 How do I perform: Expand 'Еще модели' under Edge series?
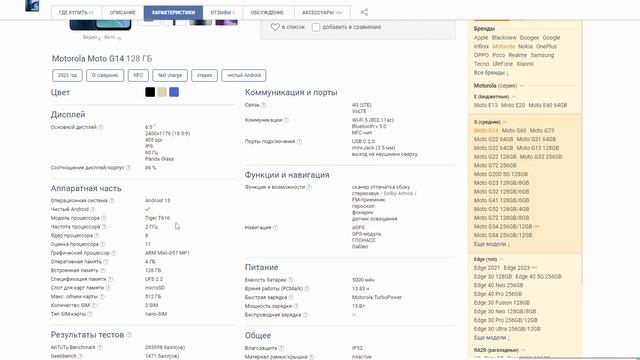pos(492,338)
